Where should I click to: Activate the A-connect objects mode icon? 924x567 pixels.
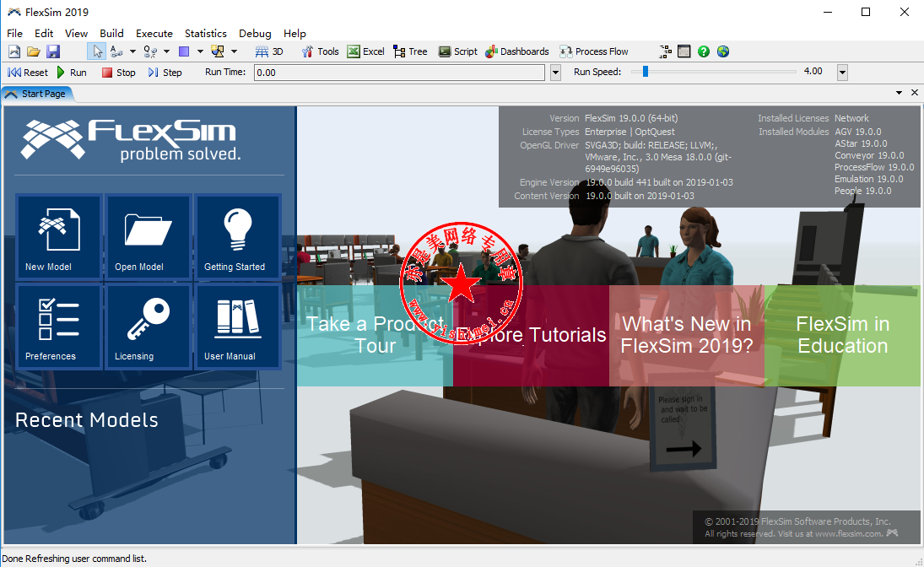[116, 51]
